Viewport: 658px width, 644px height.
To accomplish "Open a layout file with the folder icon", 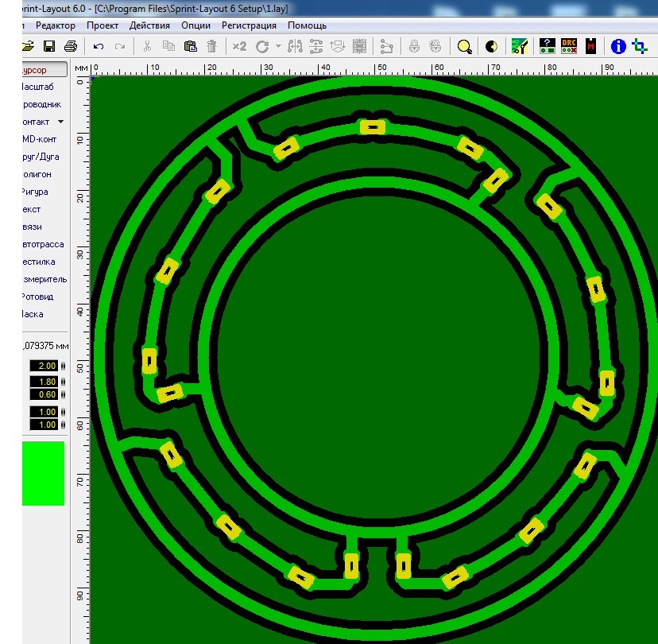I will 28,46.
